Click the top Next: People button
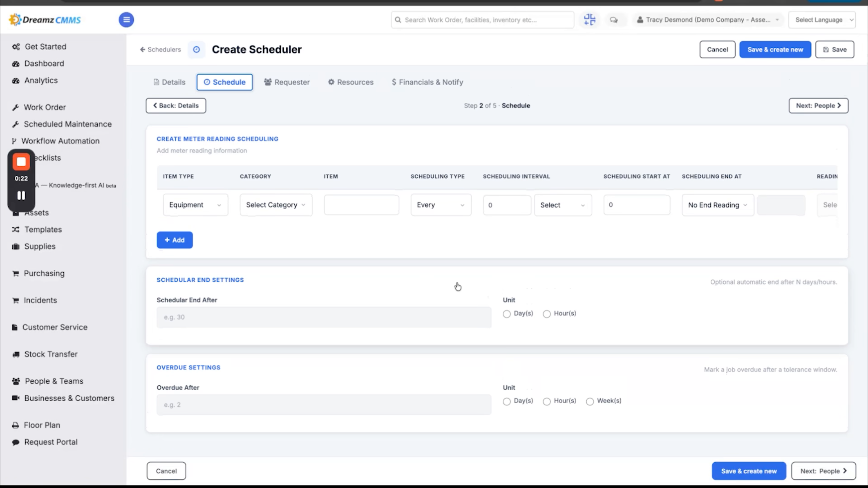The height and width of the screenshot is (488, 868). coord(818,106)
